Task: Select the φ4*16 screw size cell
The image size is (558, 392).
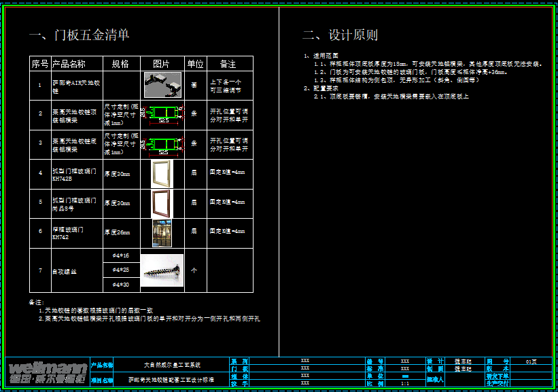Action: tap(120, 255)
